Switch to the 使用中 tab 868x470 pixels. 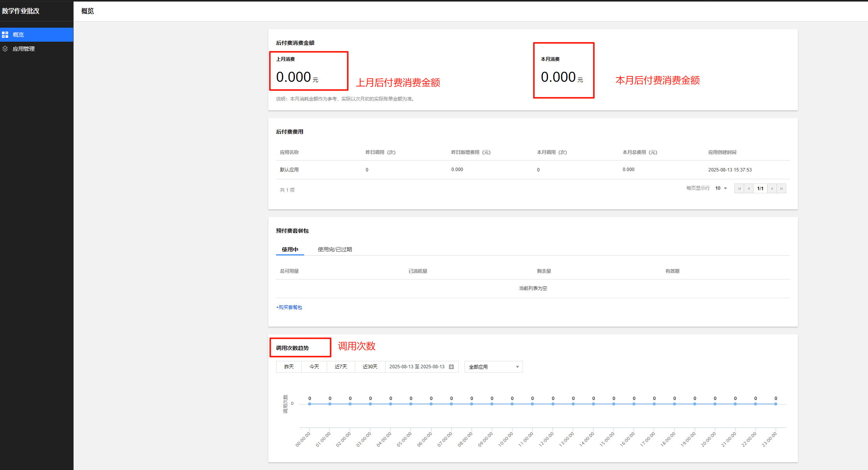290,249
